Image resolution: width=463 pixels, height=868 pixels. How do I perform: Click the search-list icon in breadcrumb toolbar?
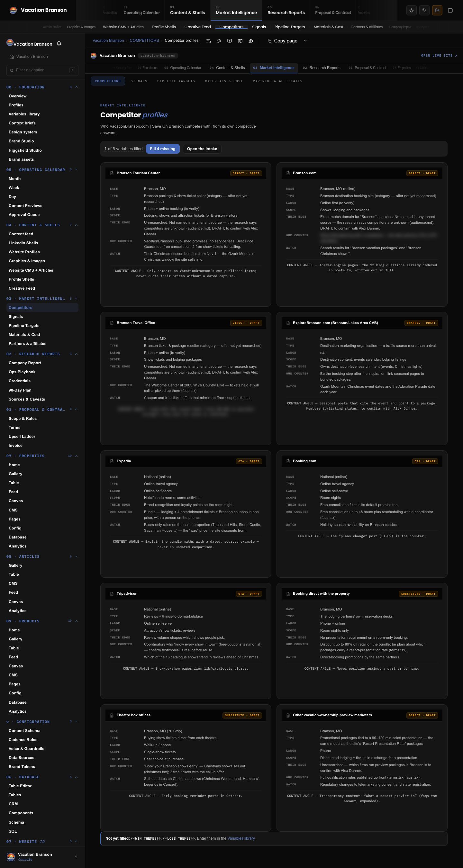click(209, 41)
